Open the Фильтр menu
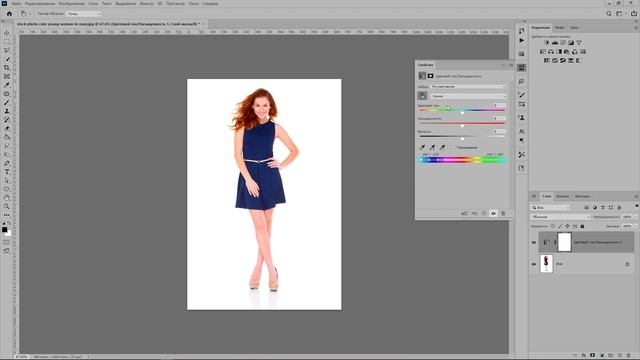640x360 pixels. pos(147,3)
